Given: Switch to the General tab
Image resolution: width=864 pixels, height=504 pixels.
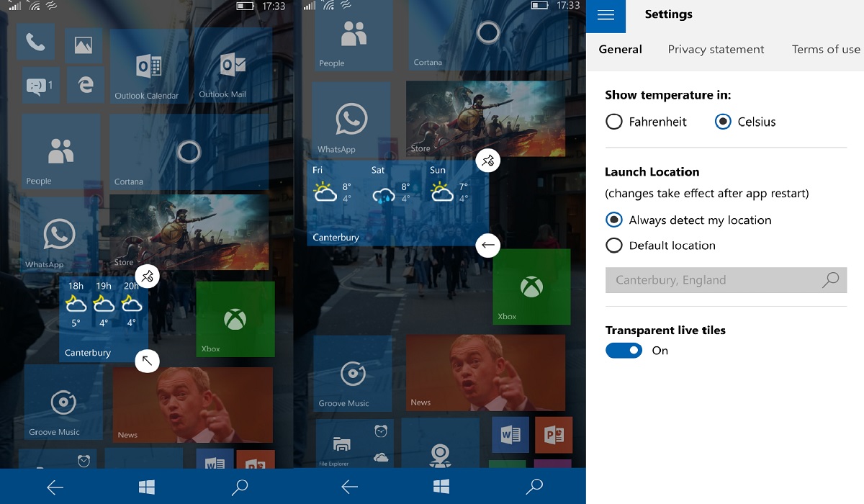Looking at the screenshot, I should (621, 50).
